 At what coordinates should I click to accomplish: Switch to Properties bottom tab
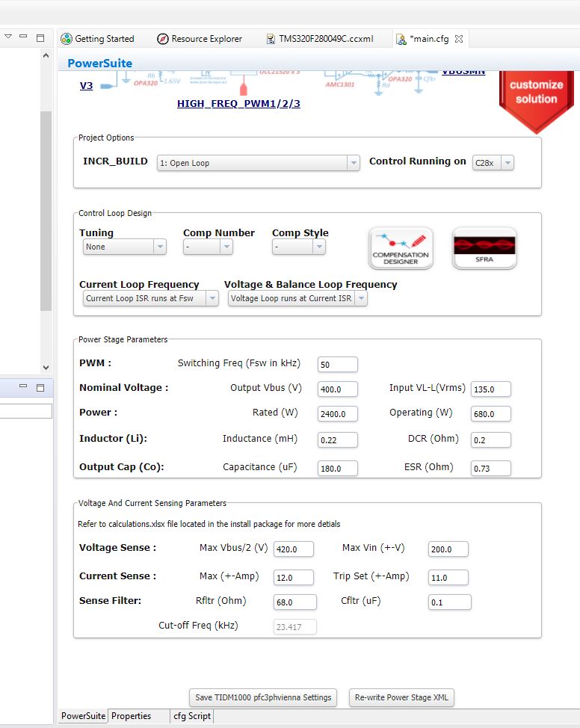tap(131, 716)
